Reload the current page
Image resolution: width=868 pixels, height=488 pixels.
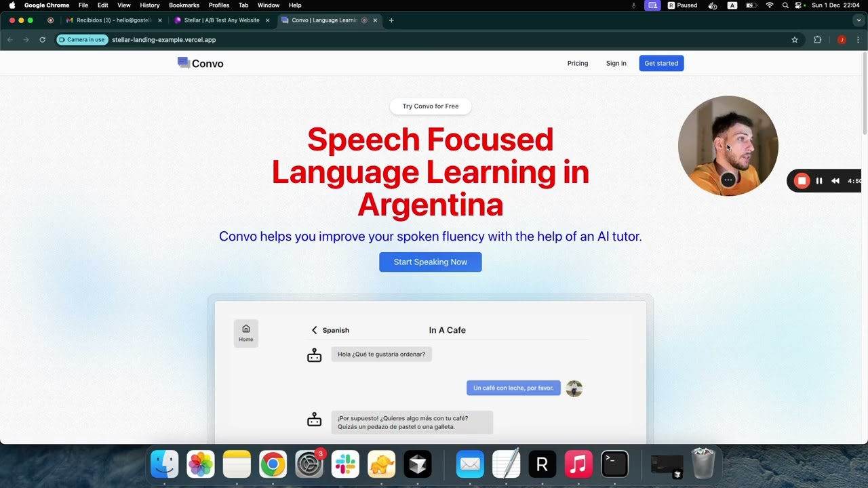42,40
